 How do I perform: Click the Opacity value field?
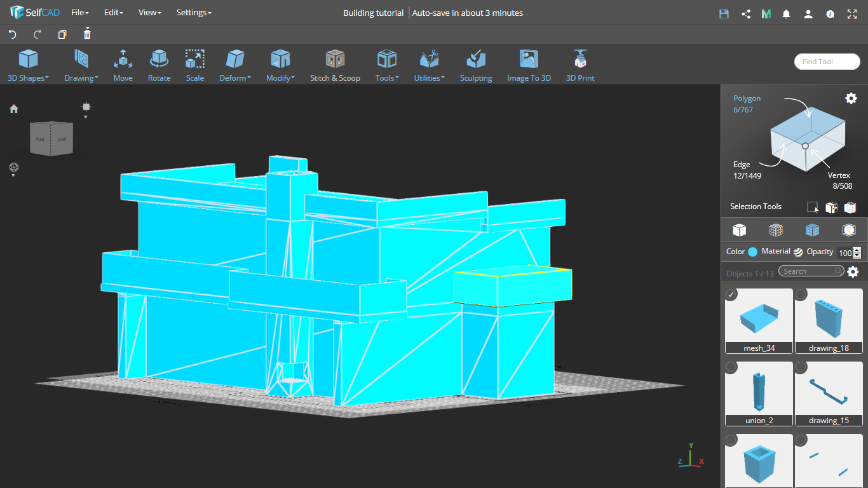pyautogui.click(x=844, y=252)
